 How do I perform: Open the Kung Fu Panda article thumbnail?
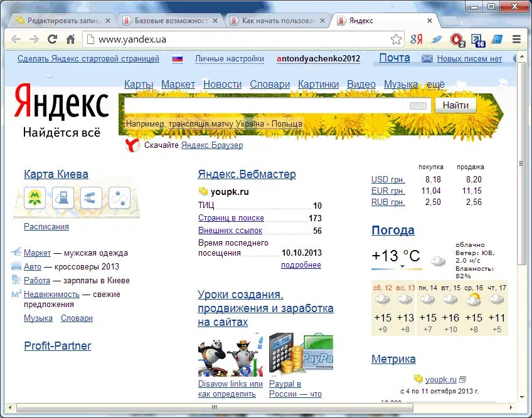coord(230,355)
